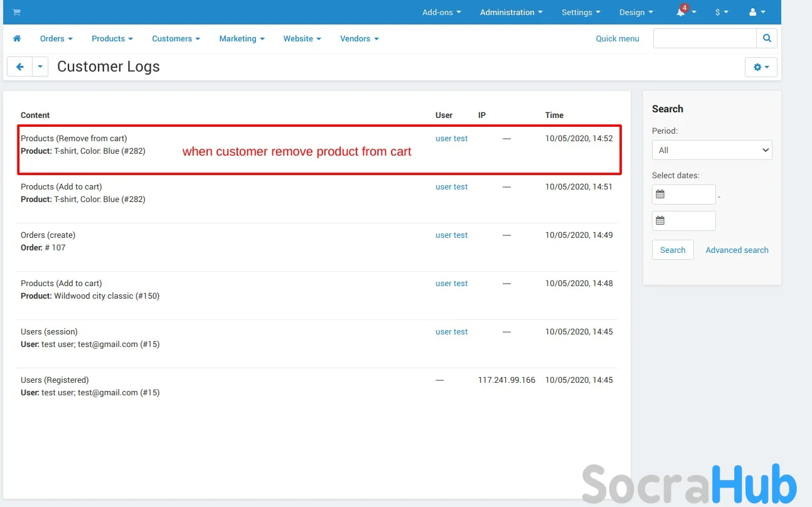
Task: Click the shopping cart icon in top bar
Action: pyautogui.click(x=16, y=13)
